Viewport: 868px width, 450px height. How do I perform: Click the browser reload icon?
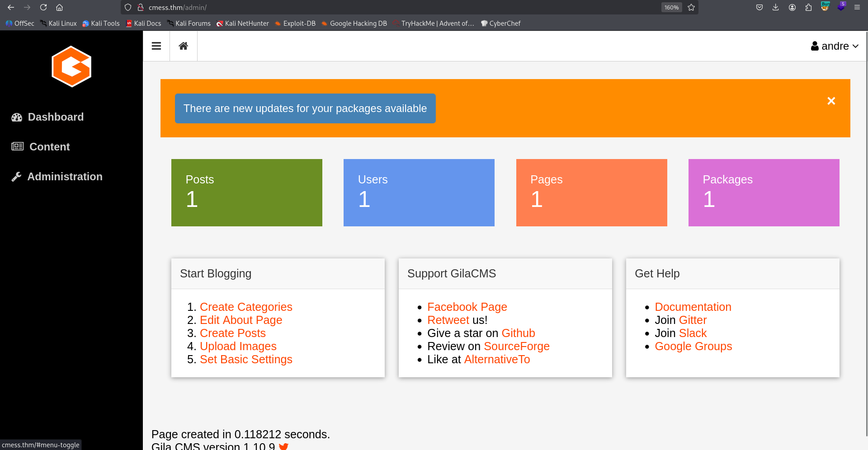coord(43,7)
